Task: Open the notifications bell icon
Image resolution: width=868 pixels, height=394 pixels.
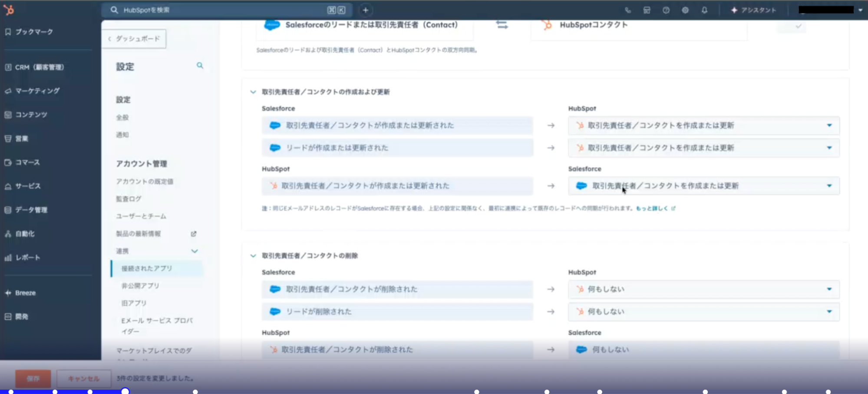Action: coord(704,10)
